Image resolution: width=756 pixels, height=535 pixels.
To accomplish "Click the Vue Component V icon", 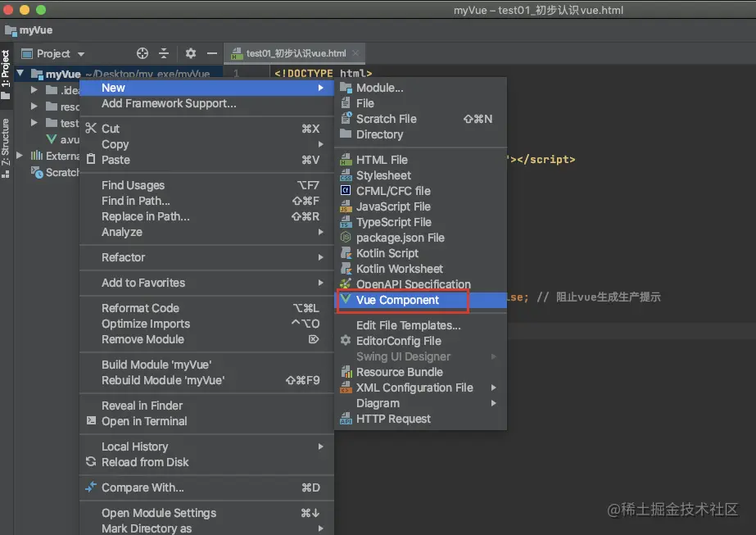I will pos(345,300).
